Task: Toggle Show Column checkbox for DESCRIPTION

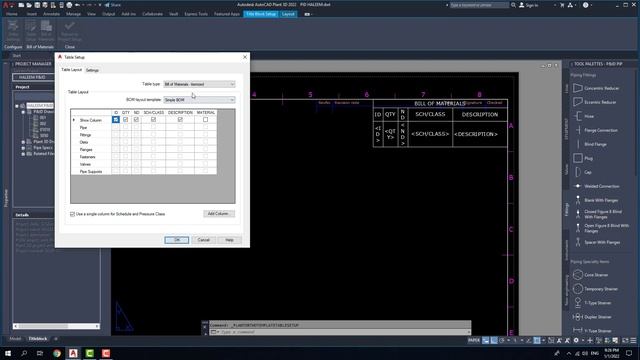Action: [x=180, y=120]
